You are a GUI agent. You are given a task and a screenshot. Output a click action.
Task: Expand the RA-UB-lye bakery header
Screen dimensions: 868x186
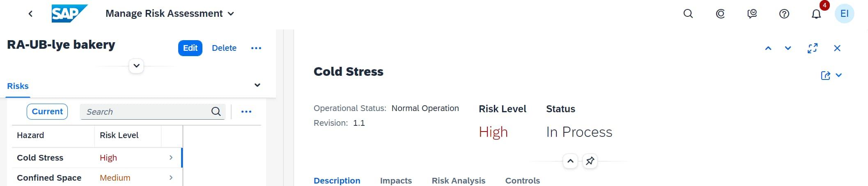coord(136,66)
